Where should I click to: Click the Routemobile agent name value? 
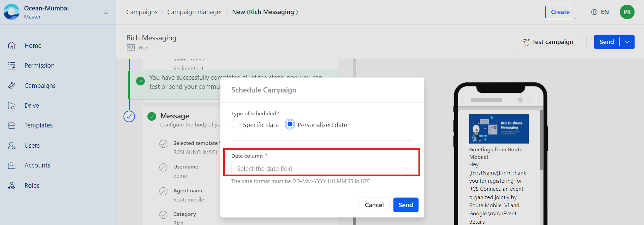click(x=189, y=199)
